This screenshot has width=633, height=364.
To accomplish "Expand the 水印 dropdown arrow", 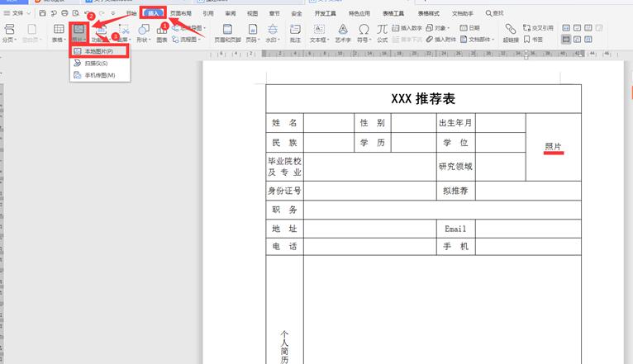I will [278, 40].
